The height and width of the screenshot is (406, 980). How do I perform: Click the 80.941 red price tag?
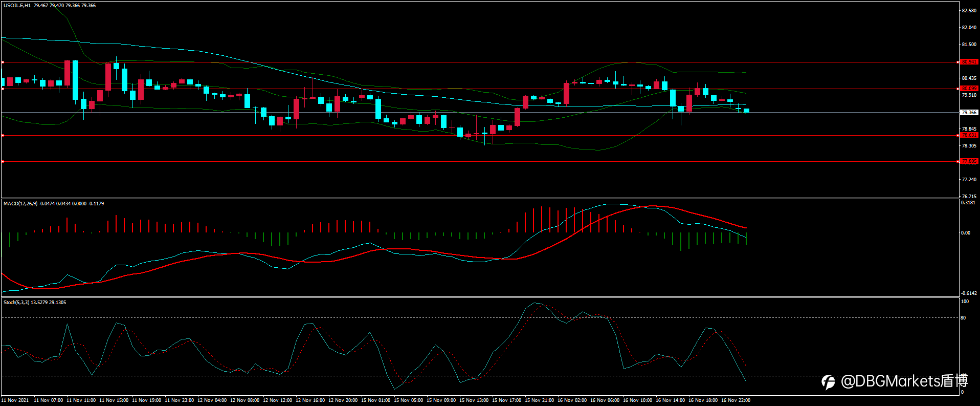(x=969, y=62)
